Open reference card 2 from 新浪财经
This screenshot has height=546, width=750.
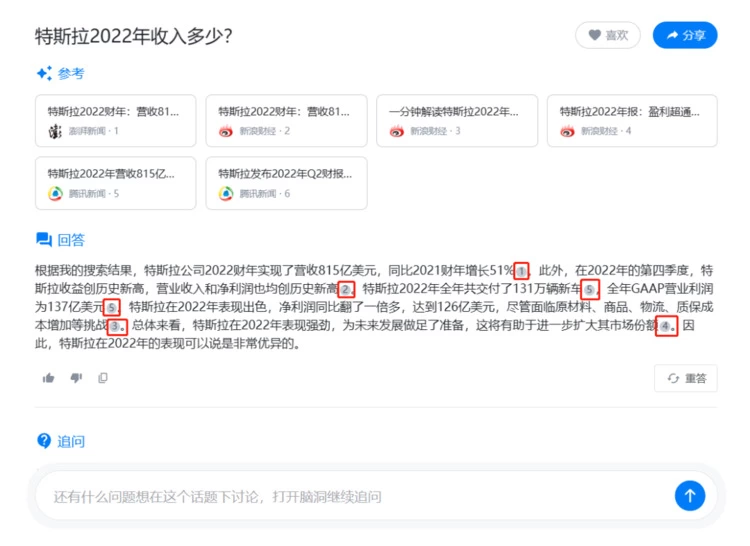pos(286,120)
